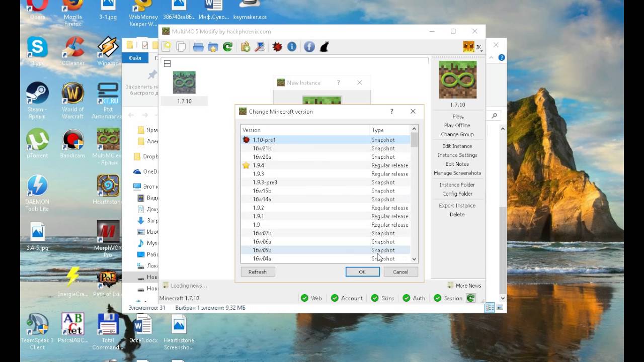644x362 pixels.
Task: Click Export Instance in the side panel
Action: click(x=457, y=206)
